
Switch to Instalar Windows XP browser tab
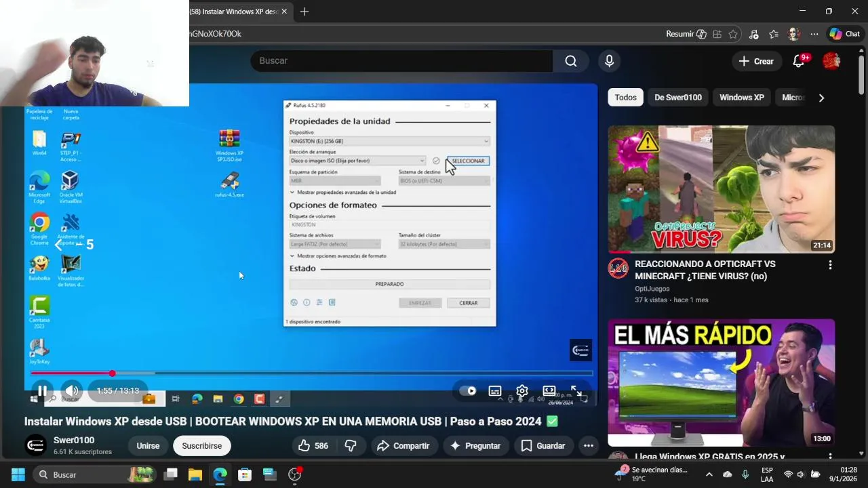pos(235,12)
